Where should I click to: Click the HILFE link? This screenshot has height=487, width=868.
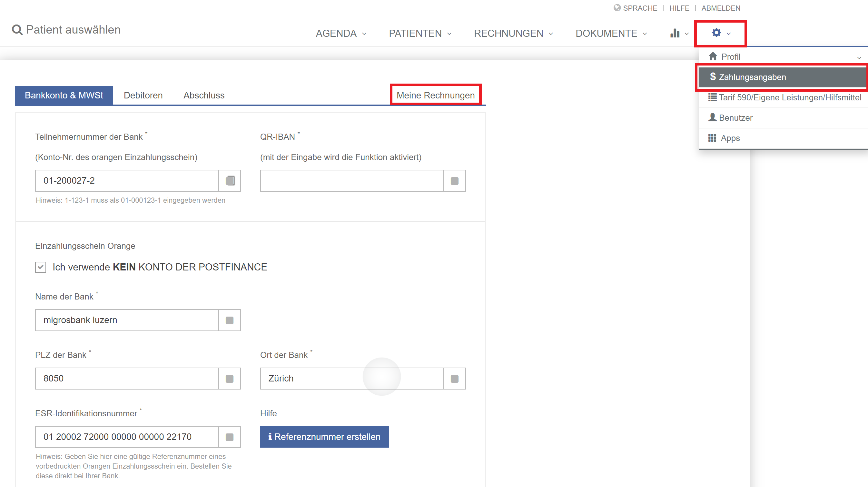click(679, 8)
